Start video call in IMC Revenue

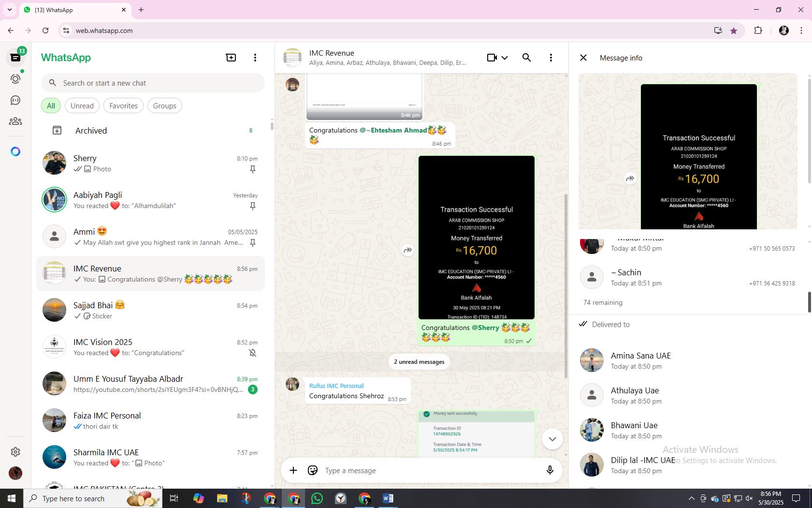pyautogui.click(x=492, y=58)
